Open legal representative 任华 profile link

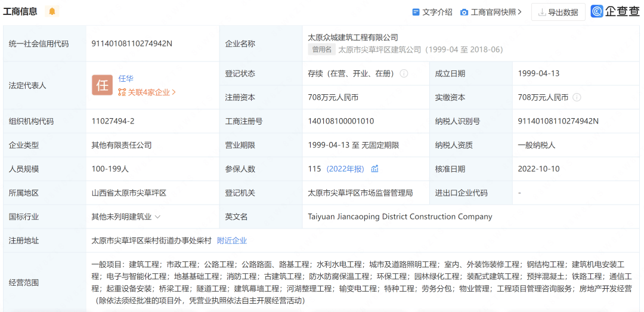point(126,79)
